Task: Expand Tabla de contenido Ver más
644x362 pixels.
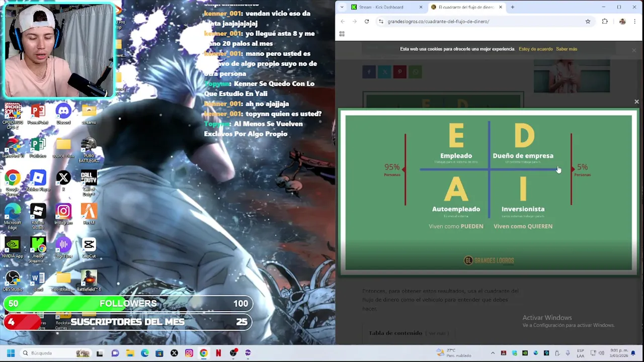Action: (x=437, y=333)
